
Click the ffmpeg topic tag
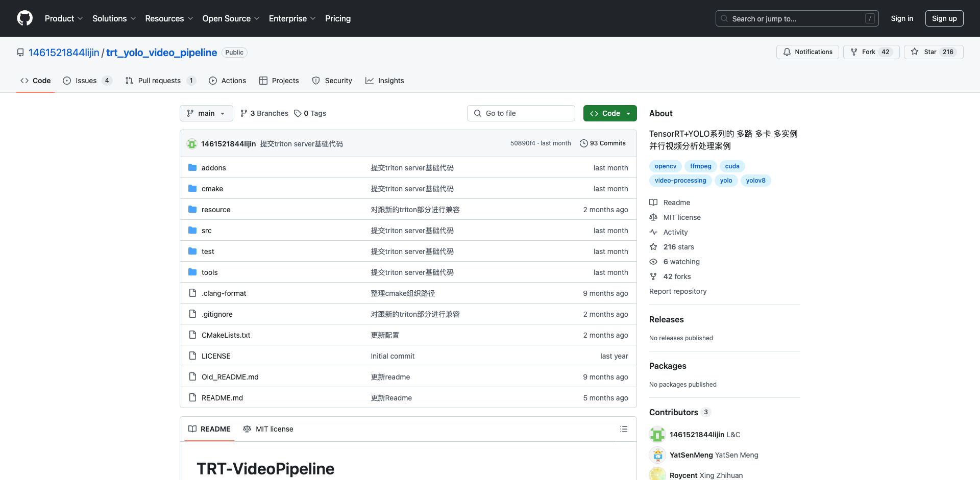coord(701,166)
